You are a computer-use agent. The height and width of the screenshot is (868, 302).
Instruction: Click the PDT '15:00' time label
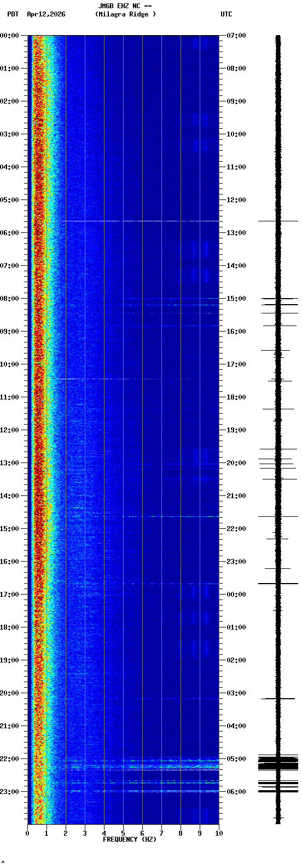[10, 529]
